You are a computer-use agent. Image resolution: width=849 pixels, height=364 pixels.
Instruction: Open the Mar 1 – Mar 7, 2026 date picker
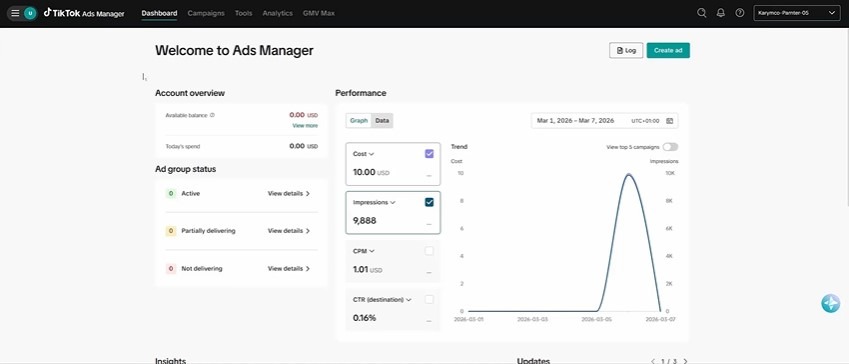tap(604, 121)
